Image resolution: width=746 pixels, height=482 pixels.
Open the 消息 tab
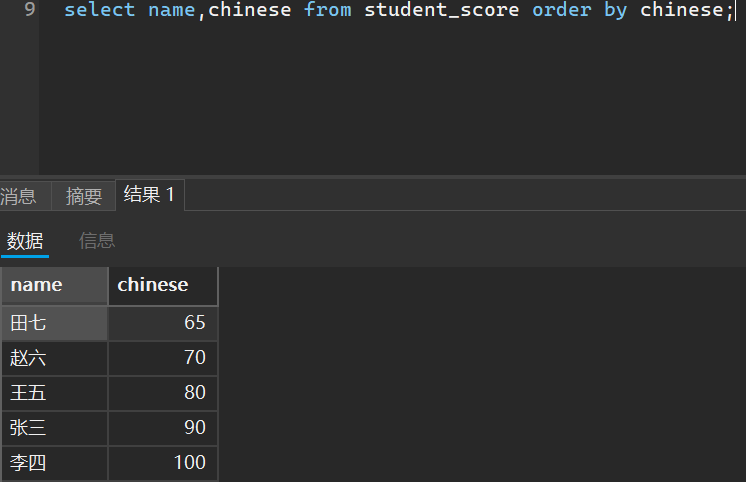[x=24, y=196]
